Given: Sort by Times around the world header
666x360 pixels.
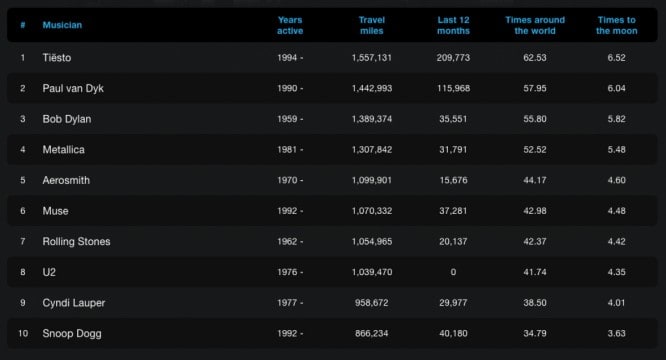Looking at the screenshot, I should click(x=535, y=25).
